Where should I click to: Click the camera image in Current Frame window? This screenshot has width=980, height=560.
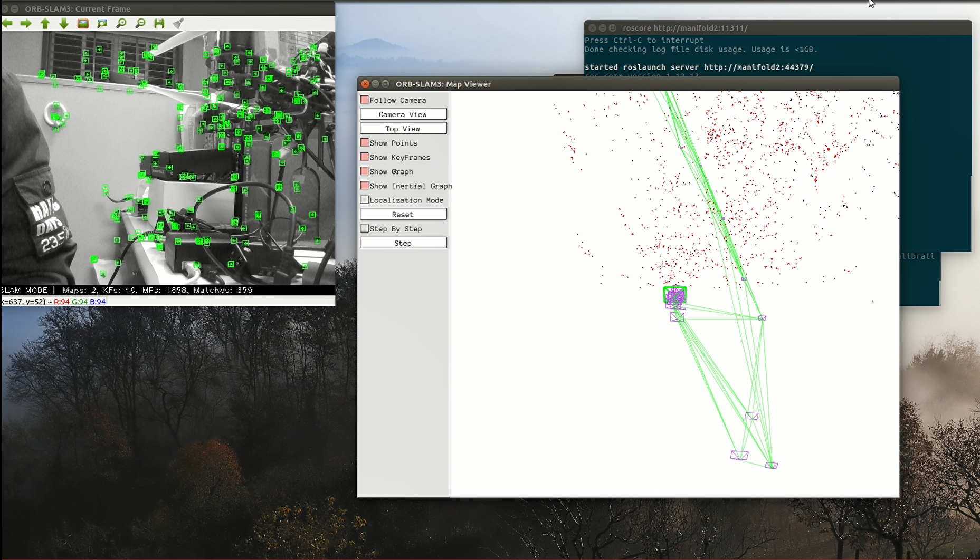[x=168, y=158]
